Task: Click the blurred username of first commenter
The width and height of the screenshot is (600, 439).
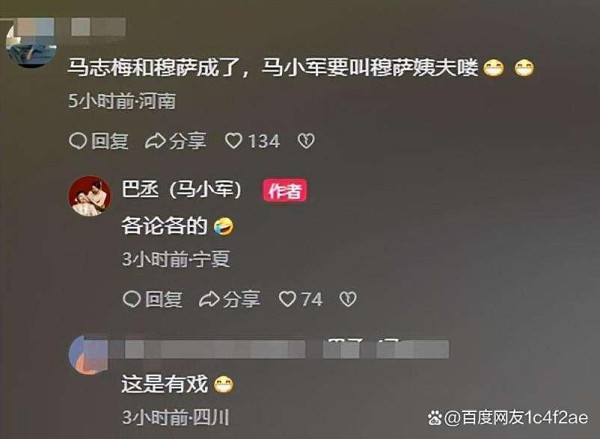Action: 99,27
